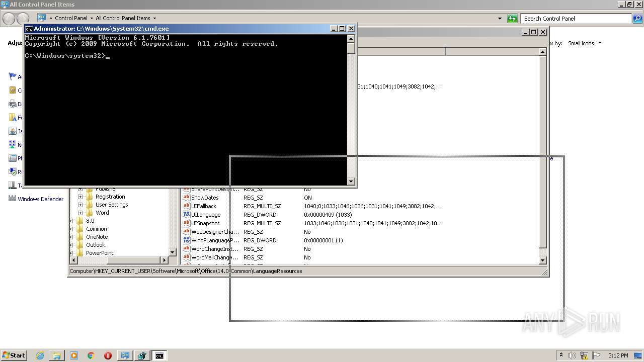Click tree pane horizontal scroll left arrow
Viewport: 644px width, 362px height.
point(74,260)
